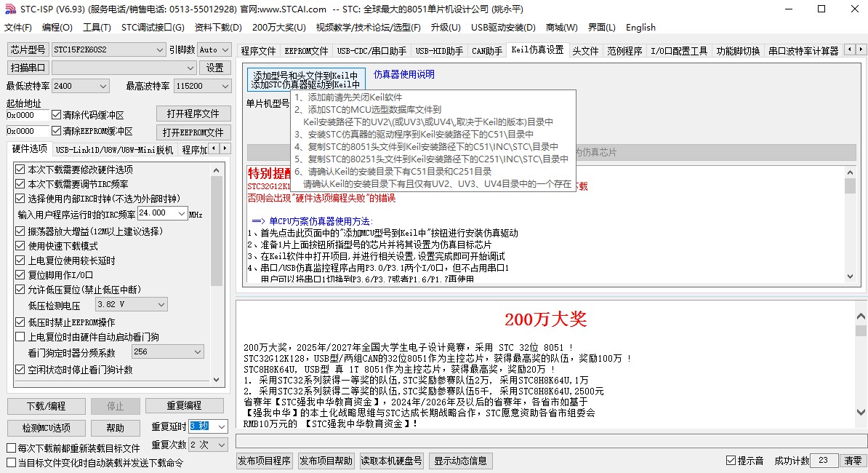The width and height of the screenshot is (868, 473).
Task: Toggle 振荡器放大增益 checkbox
Action: click(x=20, y=231)
